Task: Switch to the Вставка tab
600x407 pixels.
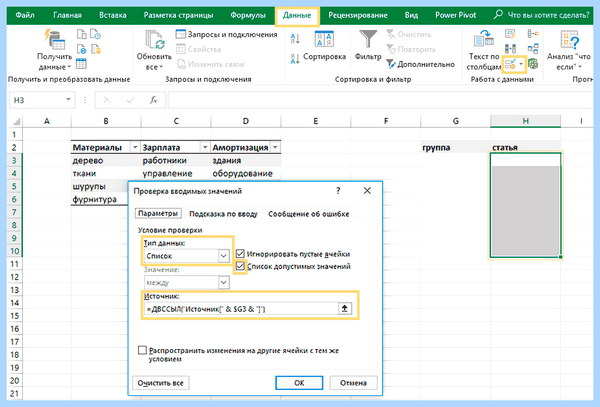Action: (112, 15)
